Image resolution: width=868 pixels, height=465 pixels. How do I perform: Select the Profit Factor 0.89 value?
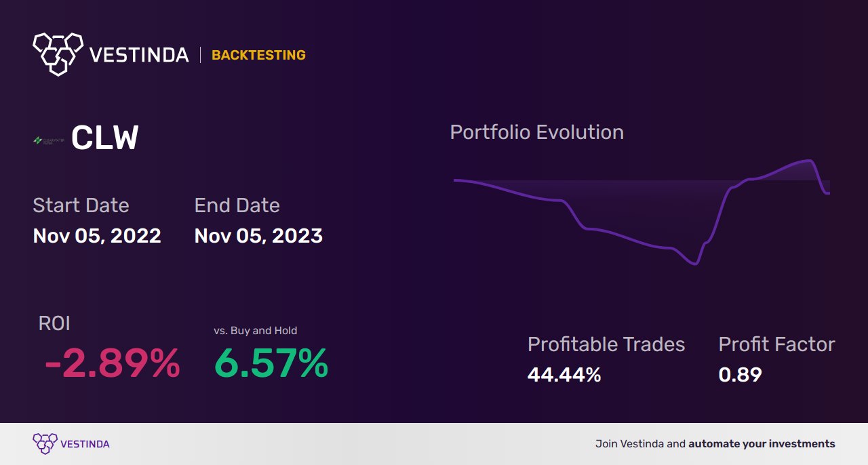[740, 375]
